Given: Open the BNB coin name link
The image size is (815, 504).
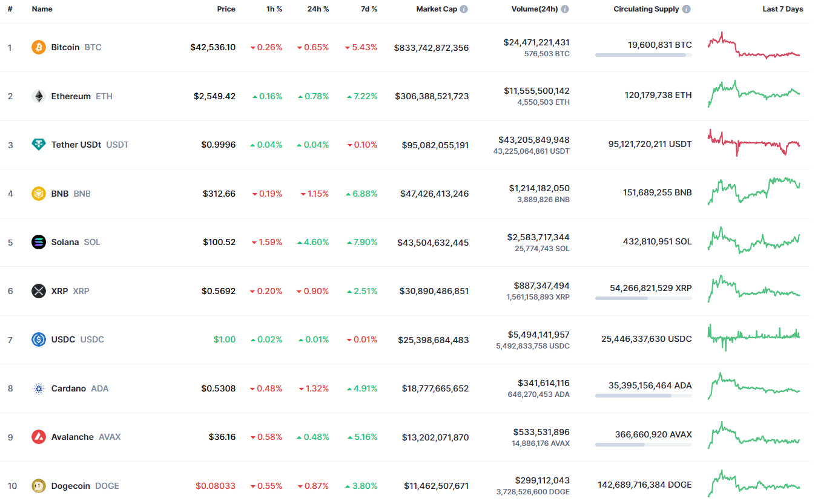Looking at the screenshot, I should (60, 194).
